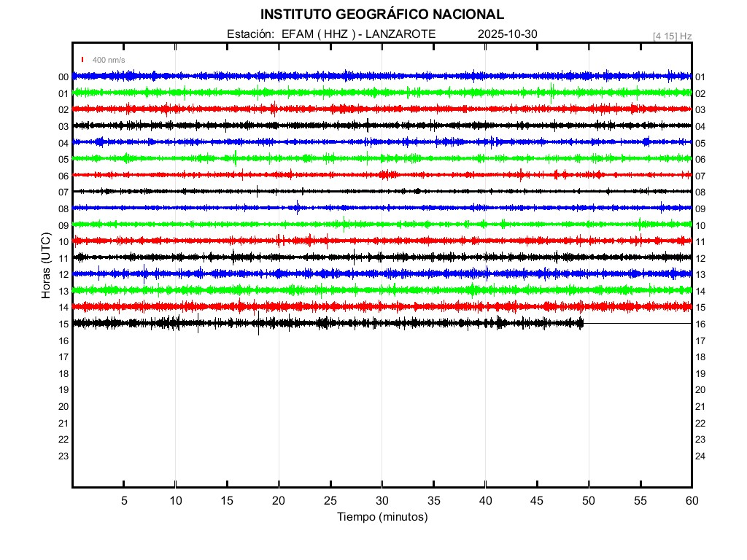Click the INSTITUTO GEOGRÁFICO NACIONAL title
Image resolution: width=747 pixels, height=560 pixels.
[382, 15]
